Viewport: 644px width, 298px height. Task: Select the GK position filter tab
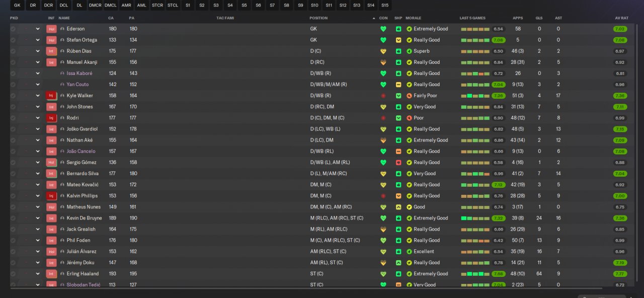tap(17, 5)
